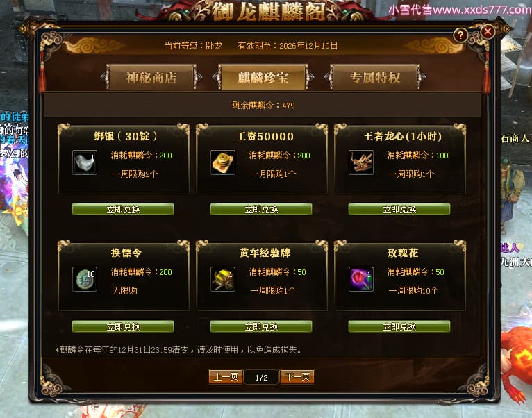The width and height of the screenshot is (532, 418).
Task: Open help via the question mark icon
Action: (x=460, y=35)
